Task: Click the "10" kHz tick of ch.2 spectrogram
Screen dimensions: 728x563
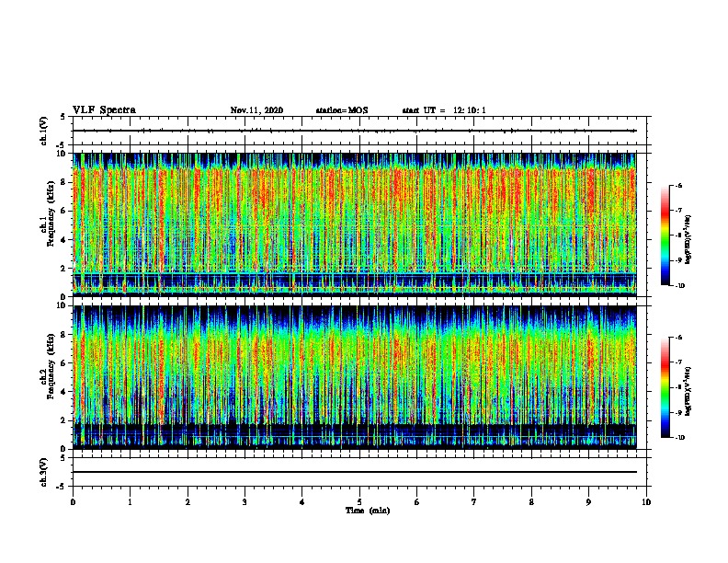Action: click(63, 305)
